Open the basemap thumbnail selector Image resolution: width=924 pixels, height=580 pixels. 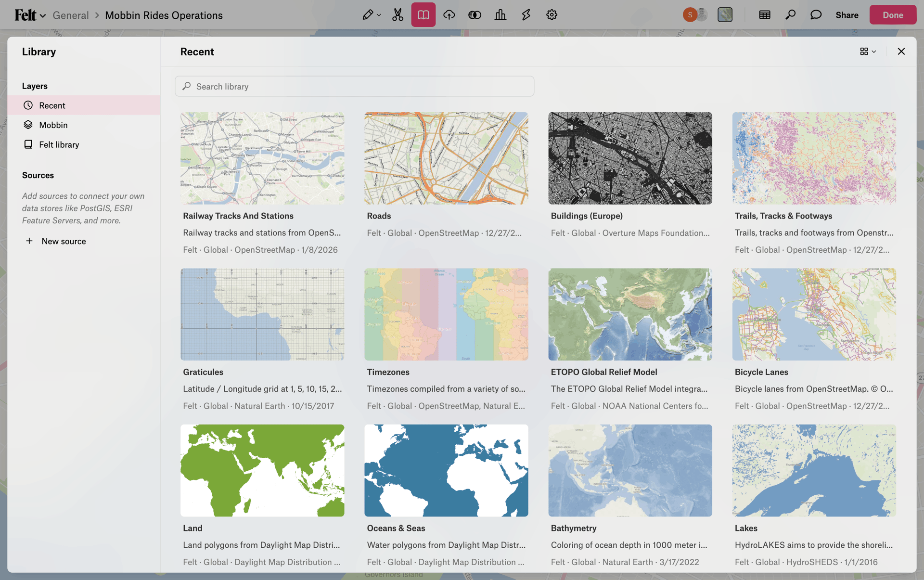[x=725, y=15]
